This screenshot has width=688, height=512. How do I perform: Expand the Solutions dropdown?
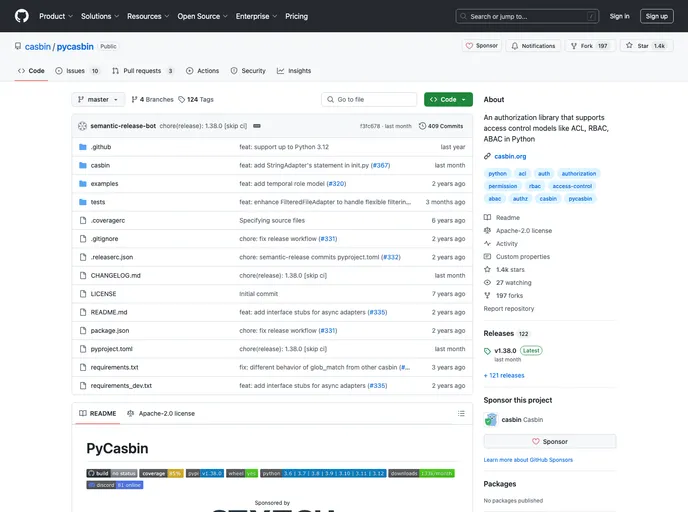point(100,16)
